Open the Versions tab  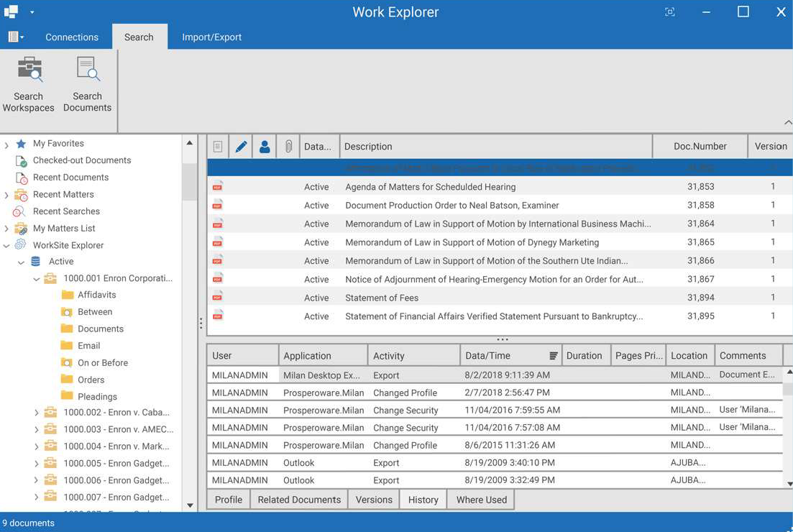374,500
